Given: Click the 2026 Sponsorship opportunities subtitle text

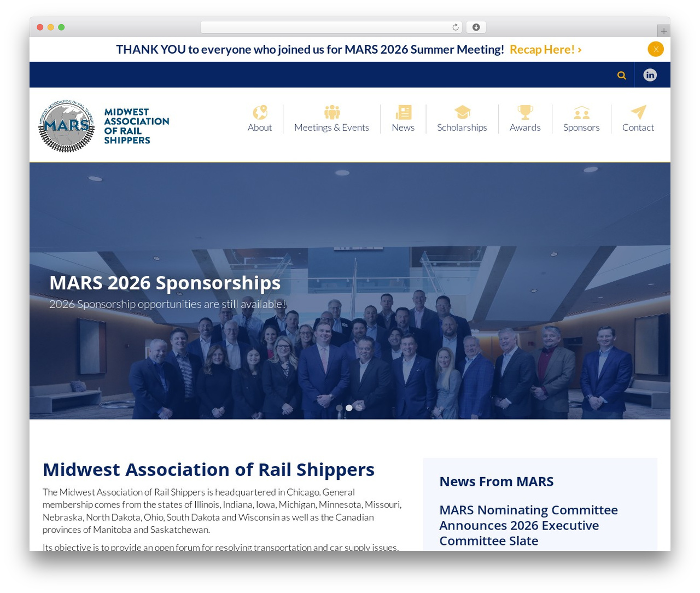Looking at the screenshot, I should tap(167, 304).
